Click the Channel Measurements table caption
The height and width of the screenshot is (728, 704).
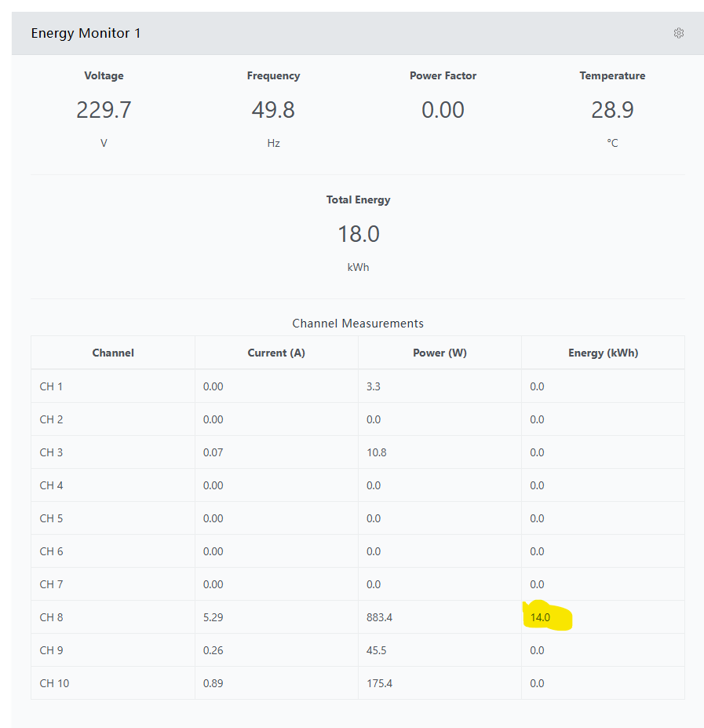pos(358,324)
